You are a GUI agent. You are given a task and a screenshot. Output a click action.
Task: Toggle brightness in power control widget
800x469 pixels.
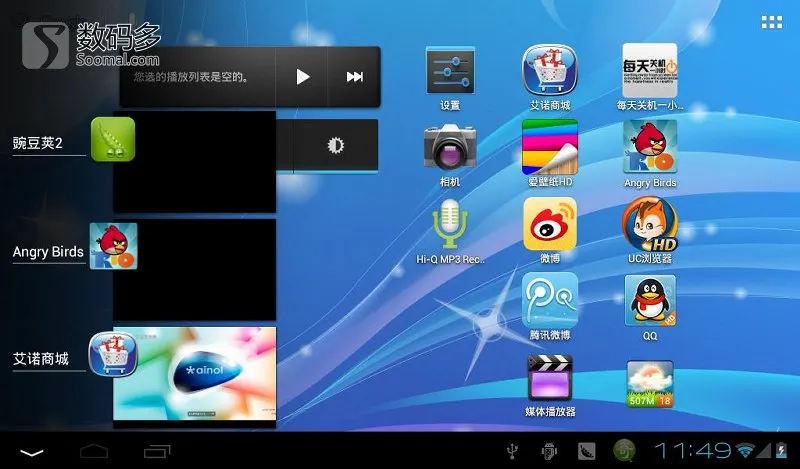pos(335,145)
